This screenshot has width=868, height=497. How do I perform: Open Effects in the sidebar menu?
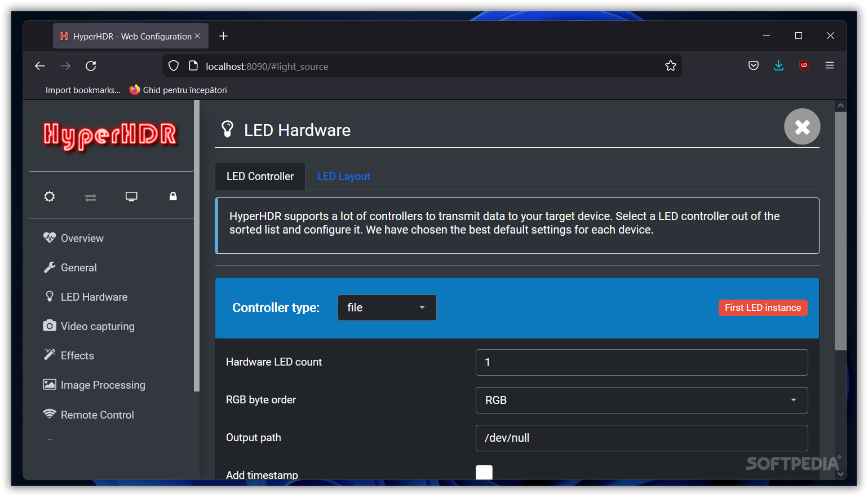[x=77, y=355]
